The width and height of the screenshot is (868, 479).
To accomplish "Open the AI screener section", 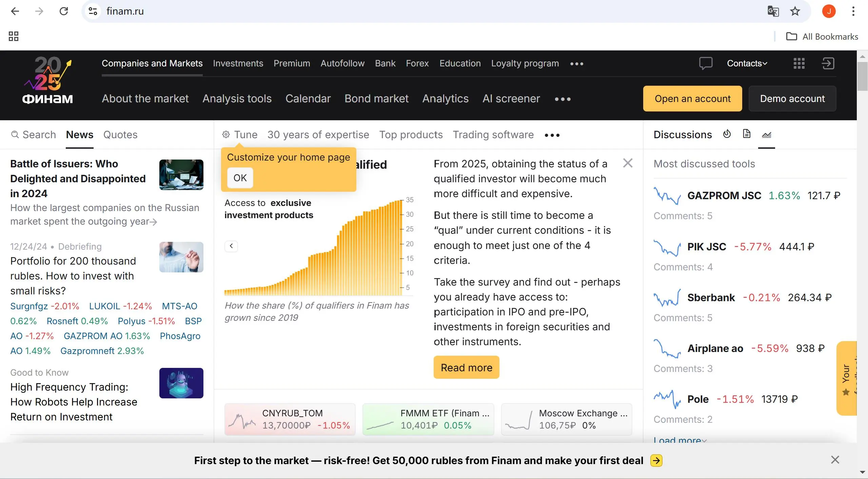I will point(511,99).
